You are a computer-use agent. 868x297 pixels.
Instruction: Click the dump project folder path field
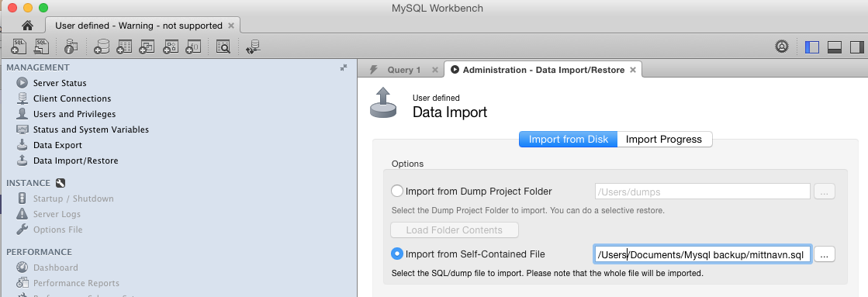pos(703,192)
